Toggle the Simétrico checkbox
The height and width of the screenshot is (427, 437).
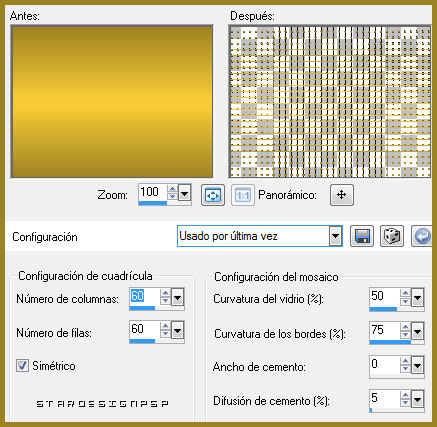pos(22,366)
